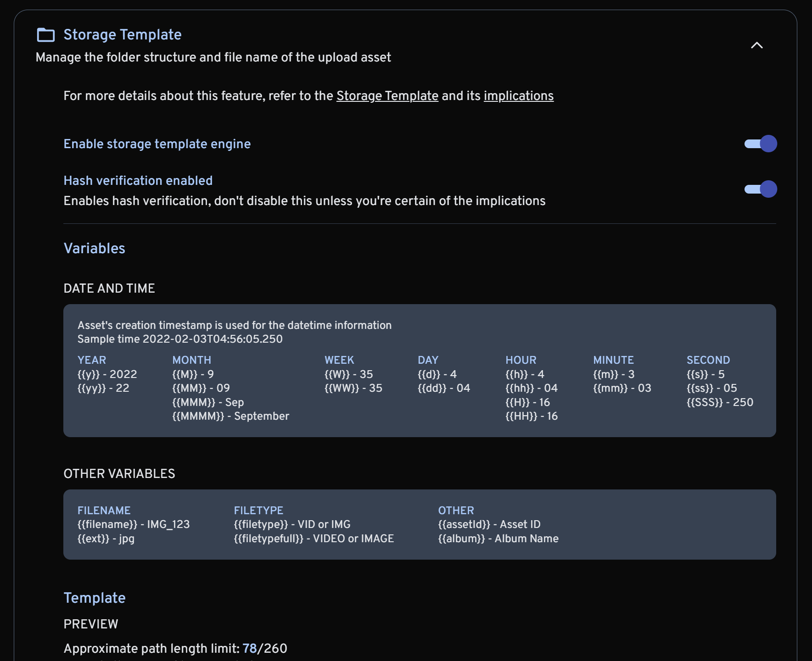Viewport: 812px width, 661px height.
Task: Click the Template section heading
Action: click(x=95, y=598)
